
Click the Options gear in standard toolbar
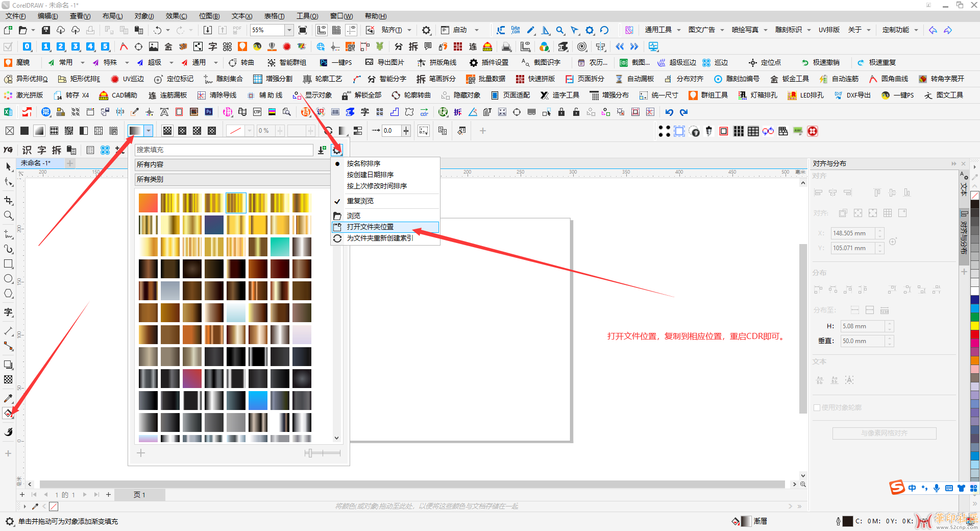tap(426, 30)
